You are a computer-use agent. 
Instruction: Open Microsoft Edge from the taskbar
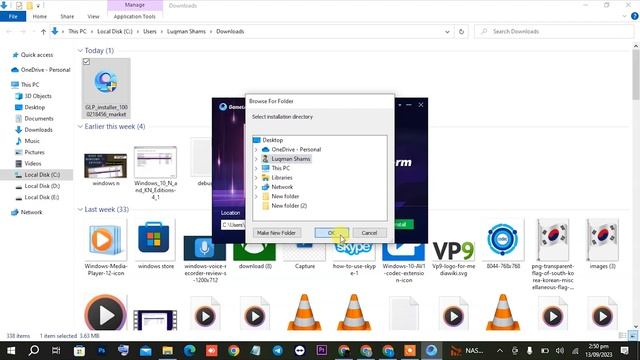point(189,351)
